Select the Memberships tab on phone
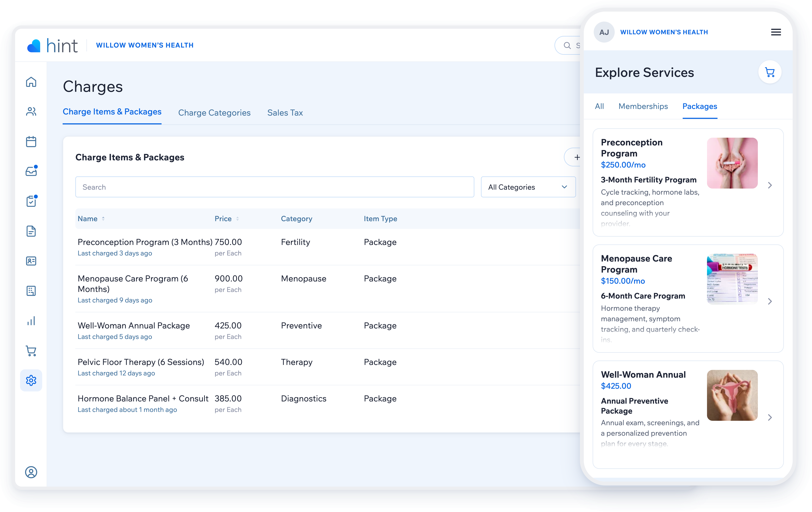Image resolution: width=812 pixels, height=512 pixels. click(x=643, y=106)
